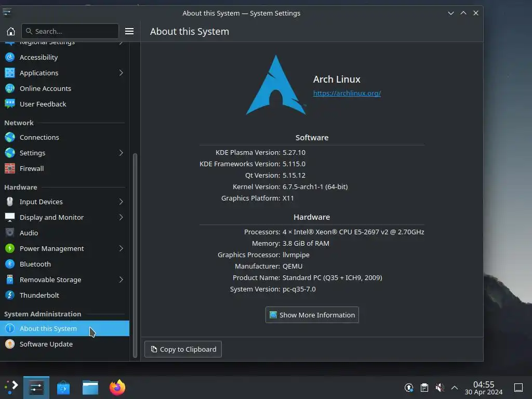The image size is (532, 399).
Task: Click the Removable Storage USB icon
Action: pos(10,280)
